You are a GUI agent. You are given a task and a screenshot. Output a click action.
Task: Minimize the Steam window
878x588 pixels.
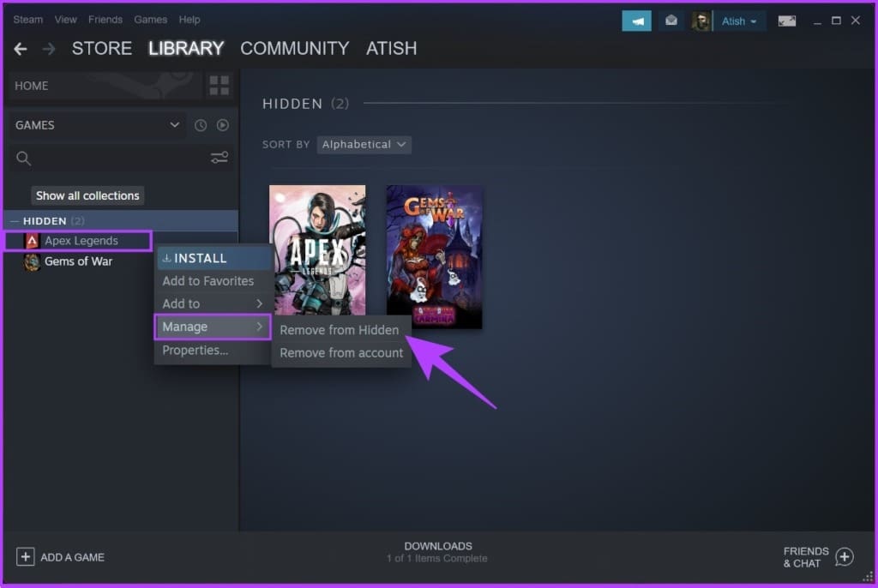click(x=817, y=21)
